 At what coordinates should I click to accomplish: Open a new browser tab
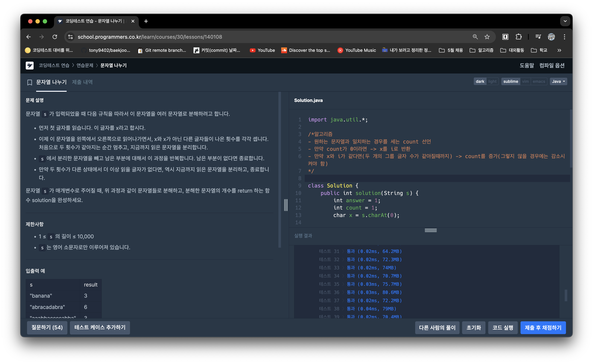pyautogui.click(x=146, y=21)
